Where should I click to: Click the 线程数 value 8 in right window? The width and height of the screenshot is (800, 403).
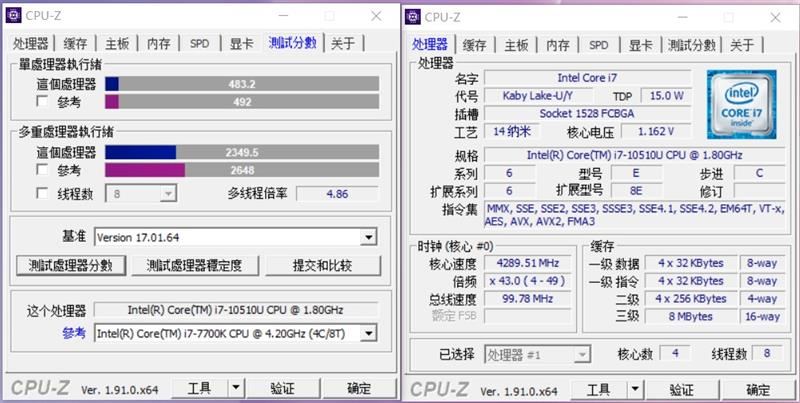point(767,353)
